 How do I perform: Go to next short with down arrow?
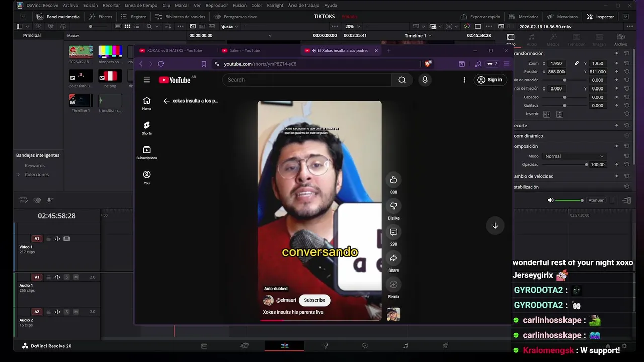tap(495, 226)
